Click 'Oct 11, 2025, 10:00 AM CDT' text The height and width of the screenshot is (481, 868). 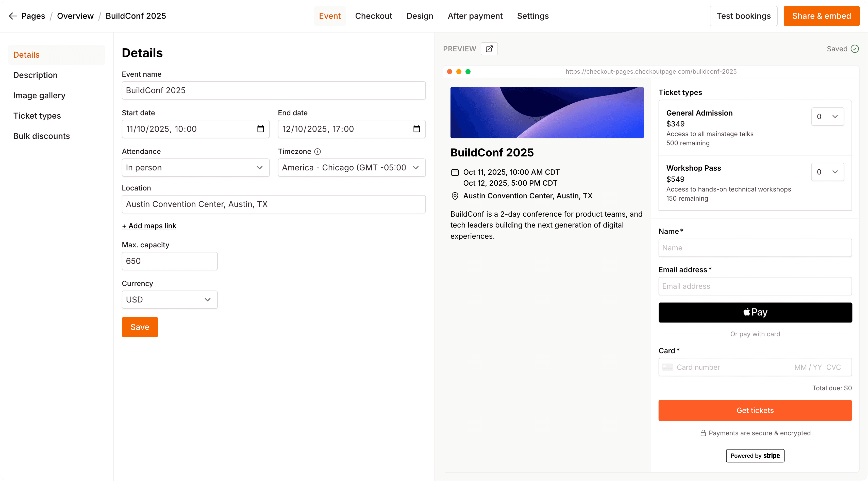click(x=511, y=172)
